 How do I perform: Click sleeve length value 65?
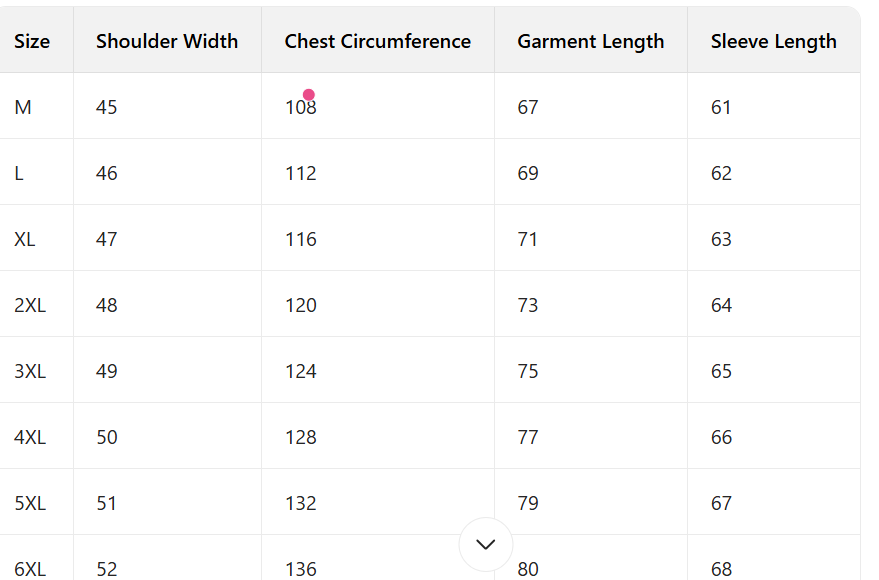tap(721, 371)
